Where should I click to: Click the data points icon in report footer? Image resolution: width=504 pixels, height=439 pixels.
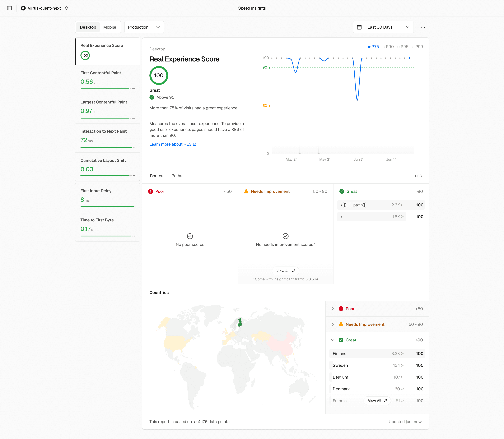click(x=195, y=422)
